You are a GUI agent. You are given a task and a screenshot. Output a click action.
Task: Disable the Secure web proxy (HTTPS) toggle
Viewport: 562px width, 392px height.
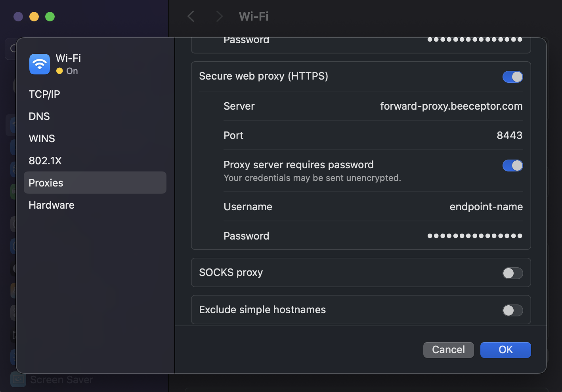pos(512,77)
